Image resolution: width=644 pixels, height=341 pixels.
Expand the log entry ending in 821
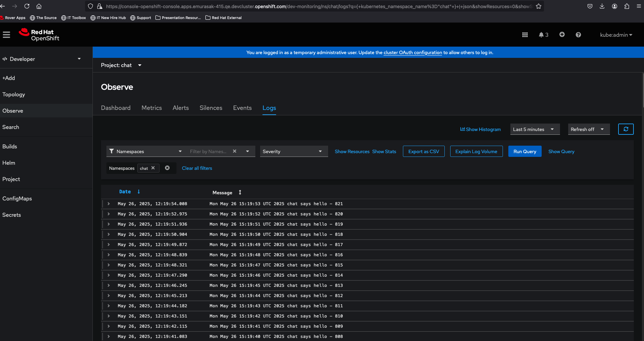(108, 204)
